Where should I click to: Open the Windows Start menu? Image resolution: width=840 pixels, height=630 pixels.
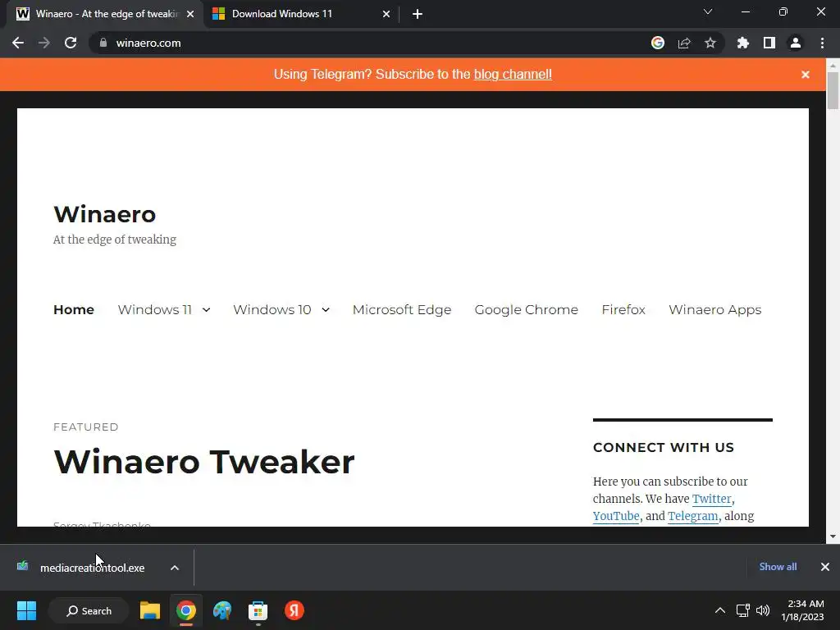click(x=26, y=610)
